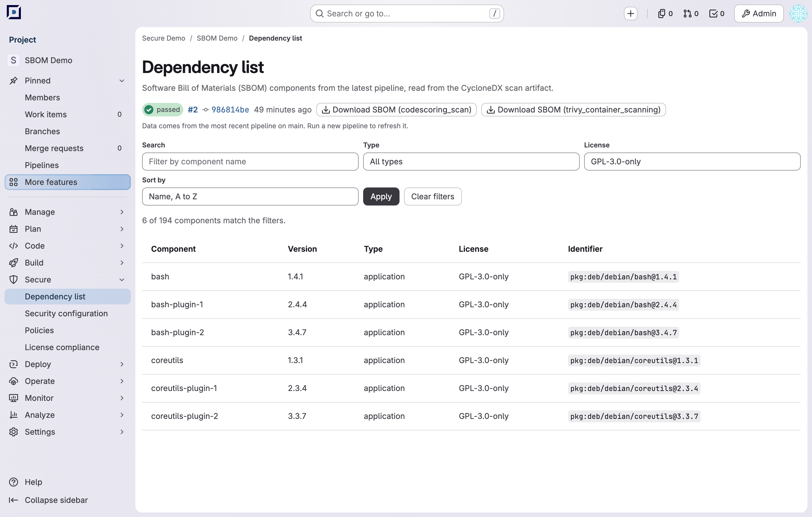
Task: Open Policies in Secure menu
Action: pos(68,330)
